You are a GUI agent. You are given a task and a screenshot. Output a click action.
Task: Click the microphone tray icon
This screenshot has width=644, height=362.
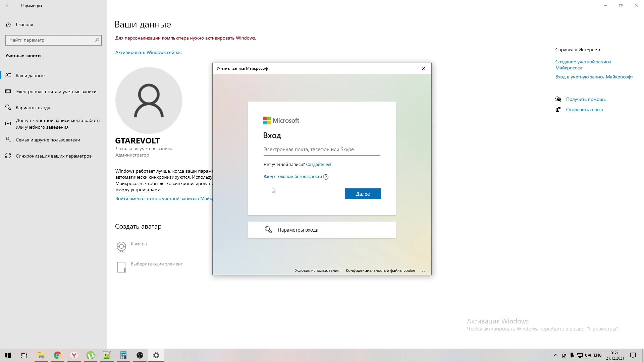pyautogui.click(x=572, y=355)
